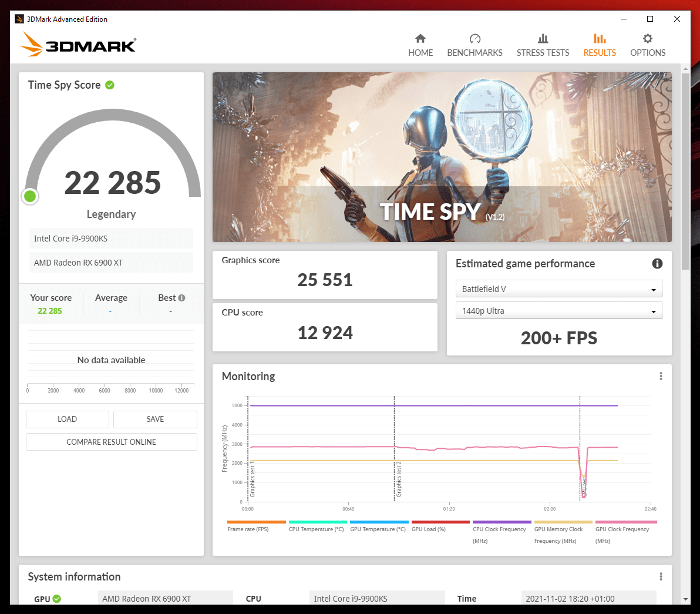Click the scroll up arrow

(685, 69)
